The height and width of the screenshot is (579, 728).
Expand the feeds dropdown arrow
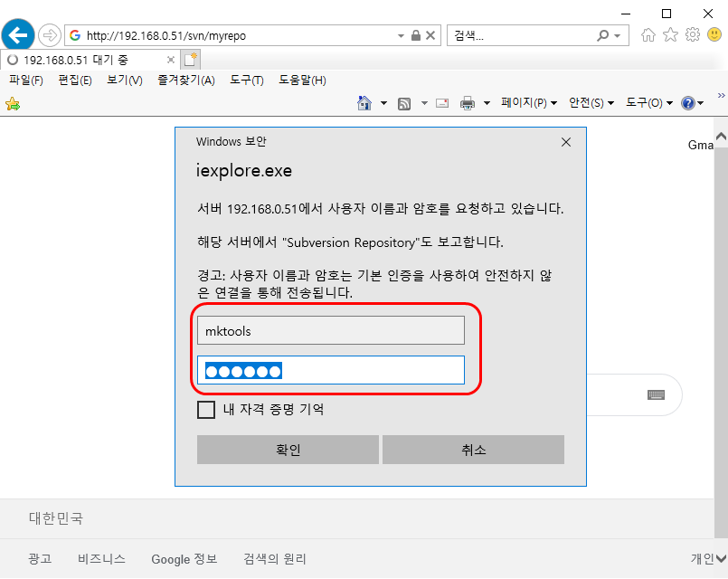[x=424, y=103]
